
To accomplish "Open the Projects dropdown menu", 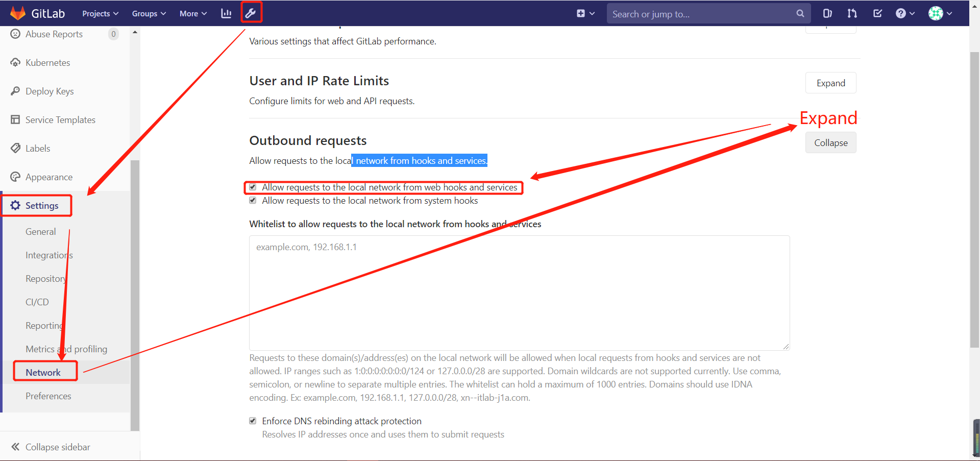I will [101, 14].
